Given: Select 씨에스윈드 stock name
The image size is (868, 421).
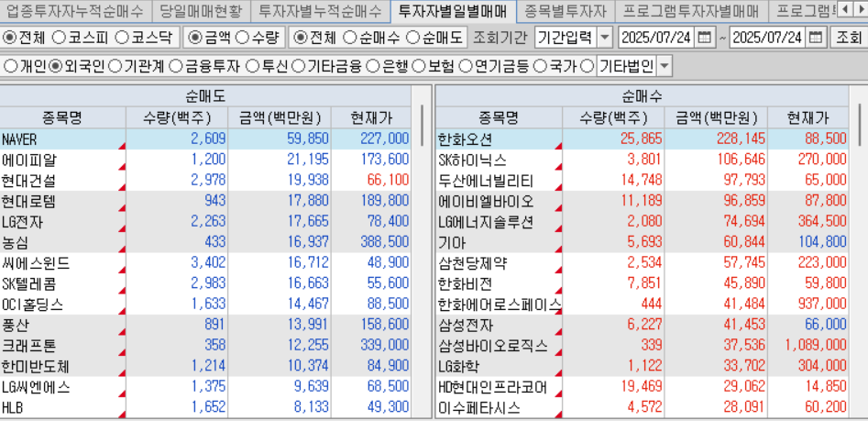Looking at the screenshot, I should coord(36,263).
